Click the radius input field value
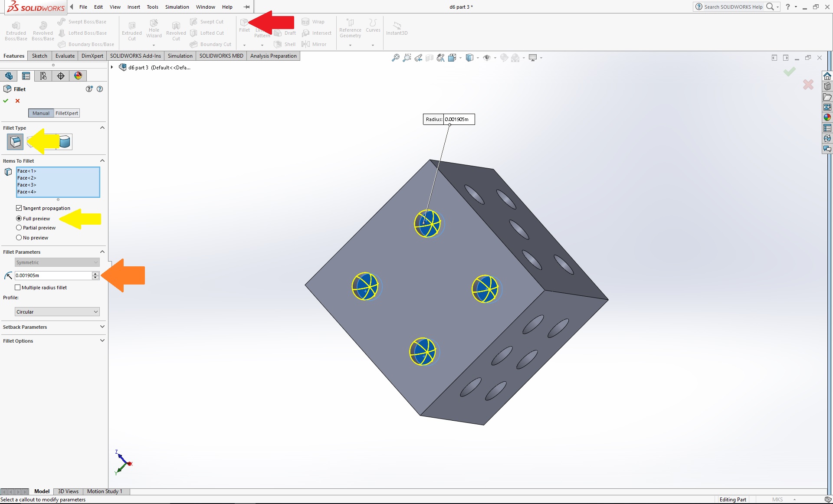The height and width of the screenshot is (504, 833). (x=52, y=275)
